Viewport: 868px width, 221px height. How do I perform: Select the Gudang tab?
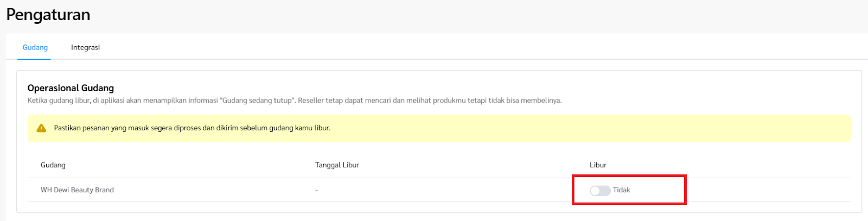35,47
